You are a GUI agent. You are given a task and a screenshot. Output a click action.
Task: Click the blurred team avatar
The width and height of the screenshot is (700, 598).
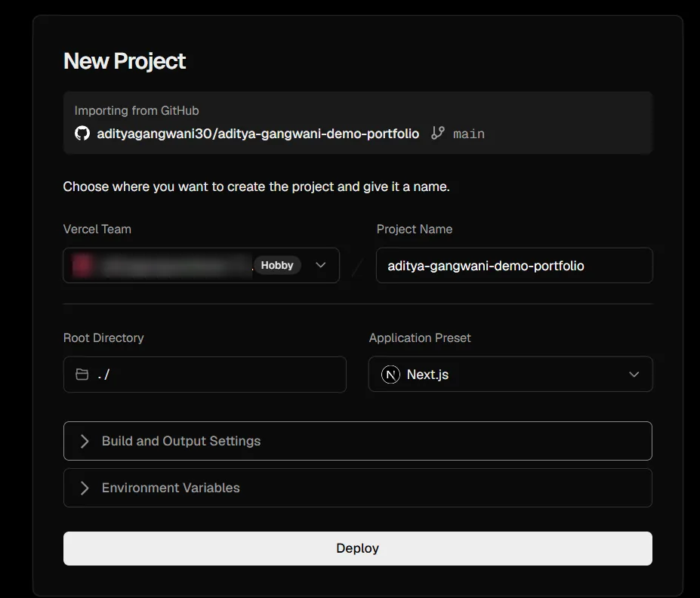(x=82, y=265)
